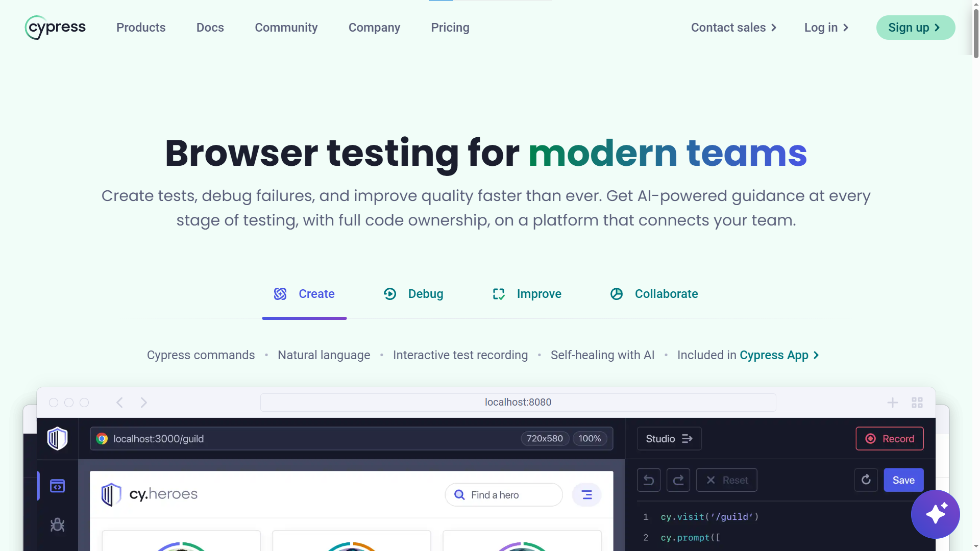Select the Collaborate tab

654,294
